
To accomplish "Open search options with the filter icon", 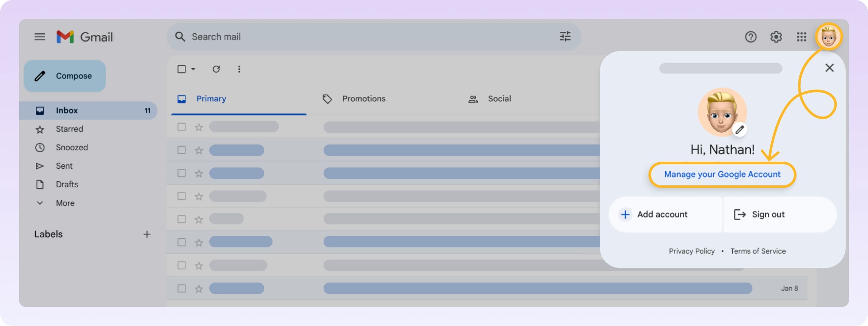I will coord(565,36).
